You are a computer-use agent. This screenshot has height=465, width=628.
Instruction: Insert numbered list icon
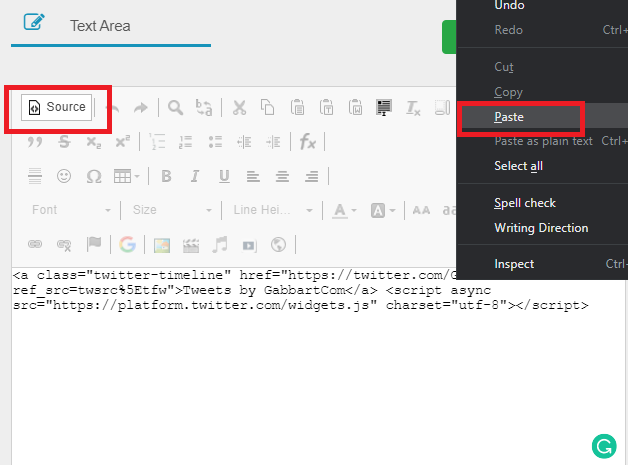click(x=185, y=142)
